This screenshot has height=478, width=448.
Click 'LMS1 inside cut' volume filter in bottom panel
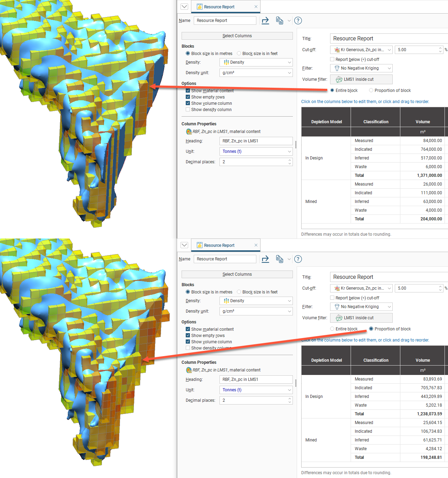pos(361,318)
